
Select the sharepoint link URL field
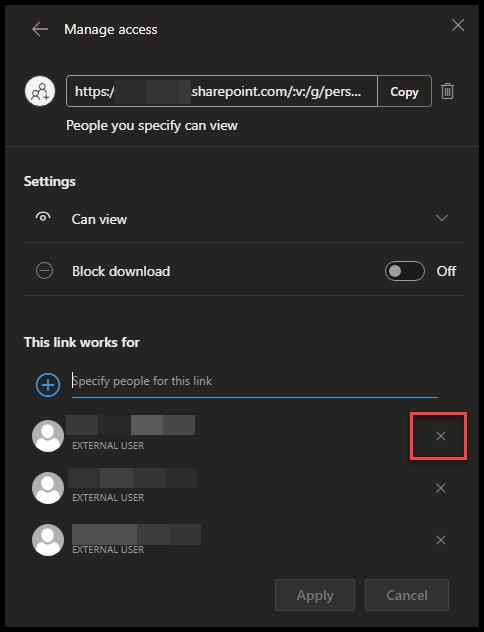point(222,91)
